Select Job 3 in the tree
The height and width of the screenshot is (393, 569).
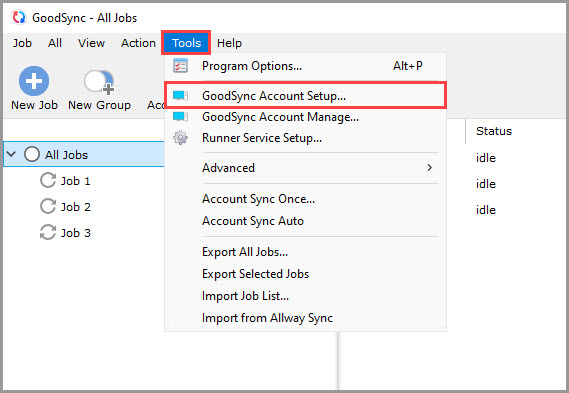click(75, 233)
